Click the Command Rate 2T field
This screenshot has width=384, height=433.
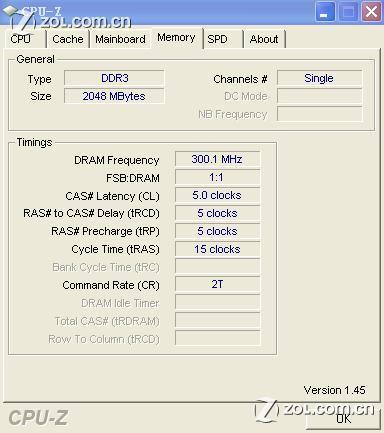(x=217, y=284)
